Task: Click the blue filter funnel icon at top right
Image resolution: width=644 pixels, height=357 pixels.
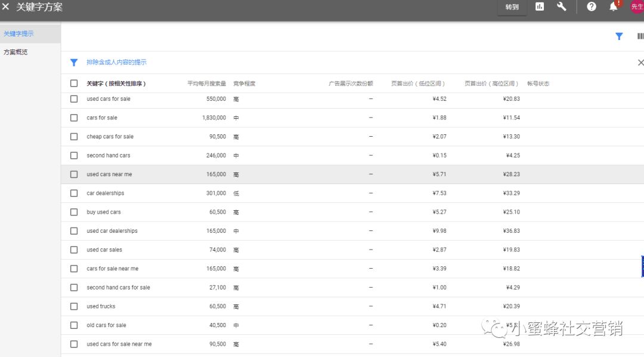Action: (619, 36)
